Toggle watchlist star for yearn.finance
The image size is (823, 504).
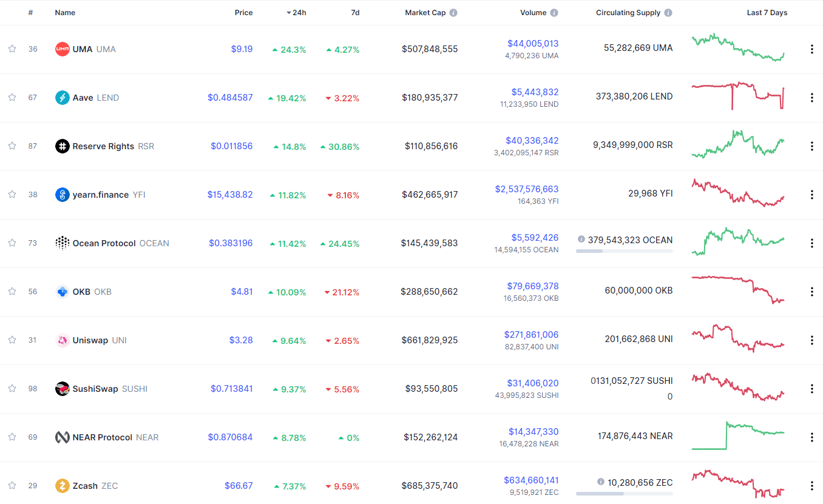(x=12, y=195)
